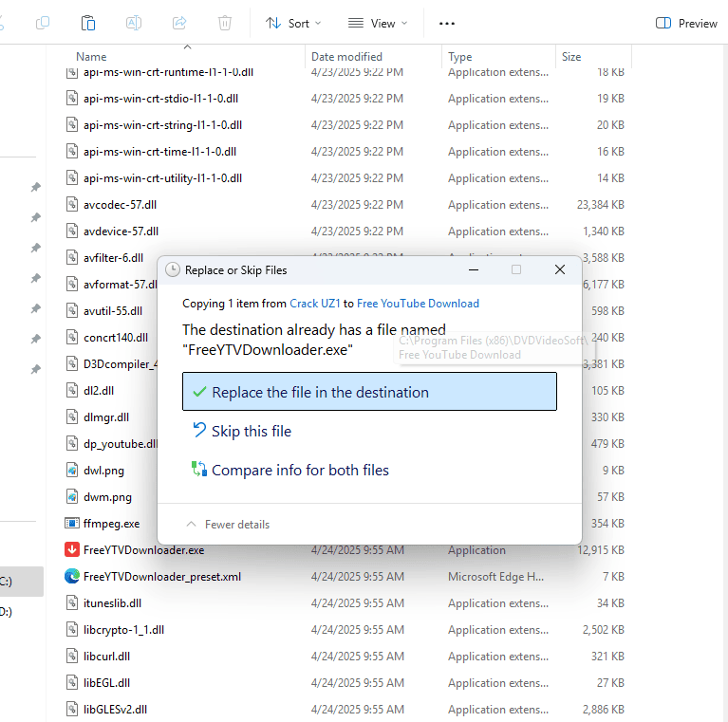Viewport: 728px width, 722px height.
Task: Choose Compare info for both files
Action: [290, 470]
